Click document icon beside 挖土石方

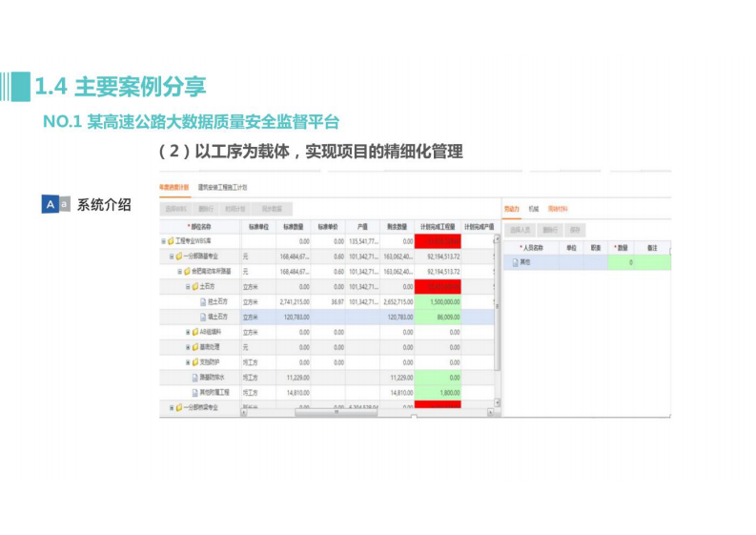click(203, 302)
